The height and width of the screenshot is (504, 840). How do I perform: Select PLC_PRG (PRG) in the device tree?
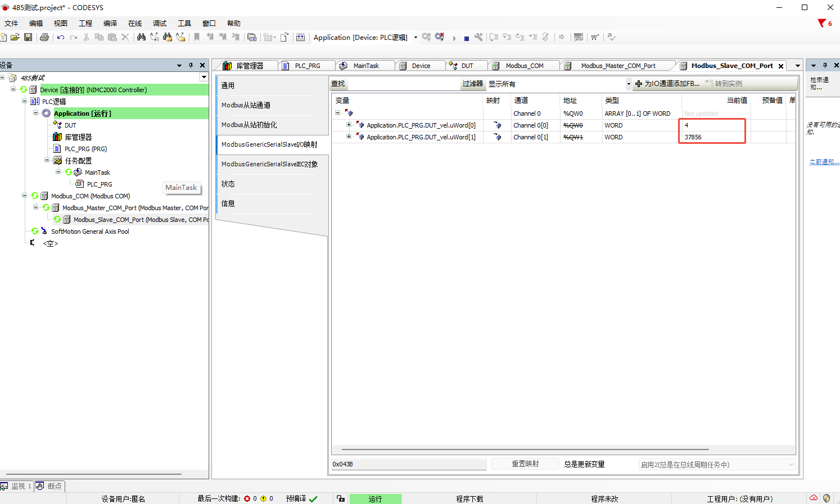click(x=85, y=149)
